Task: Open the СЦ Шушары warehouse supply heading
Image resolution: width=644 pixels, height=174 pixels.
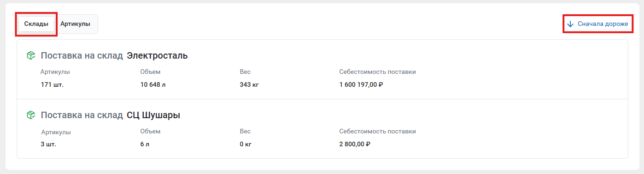Action: [111, 115]
